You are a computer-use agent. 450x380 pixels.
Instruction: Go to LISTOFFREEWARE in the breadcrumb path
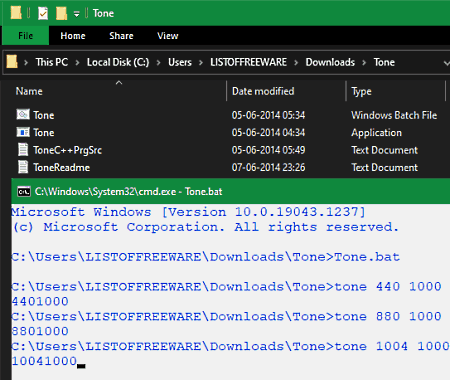pos(248,62)
